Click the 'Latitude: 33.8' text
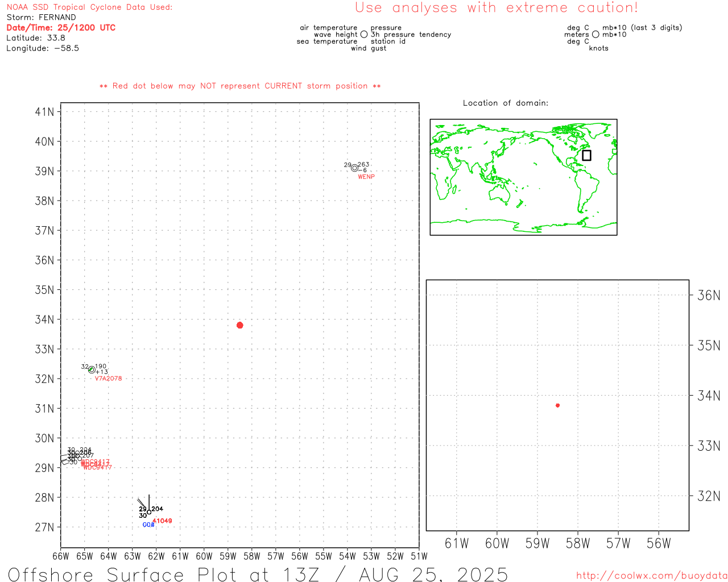Image resolution: width=728 pixels, height=582 pixels. (x=36, y=38)
